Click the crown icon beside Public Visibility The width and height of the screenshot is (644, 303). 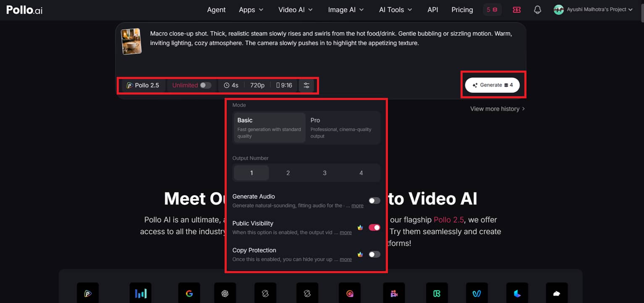360,227
